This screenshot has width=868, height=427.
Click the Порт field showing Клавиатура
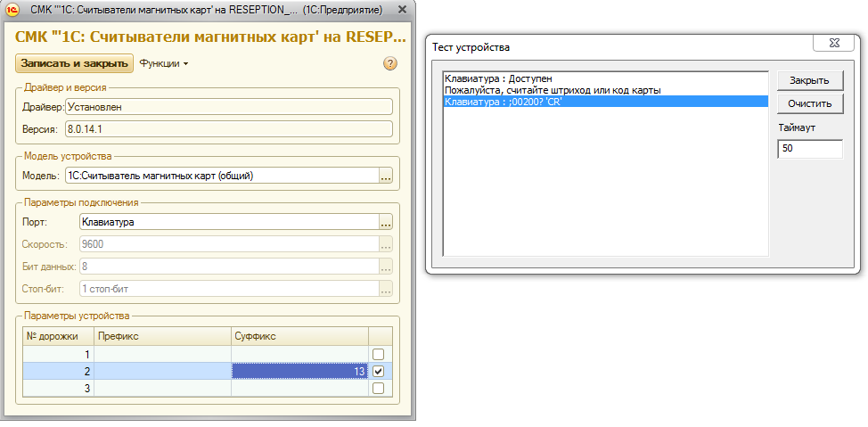229,222
